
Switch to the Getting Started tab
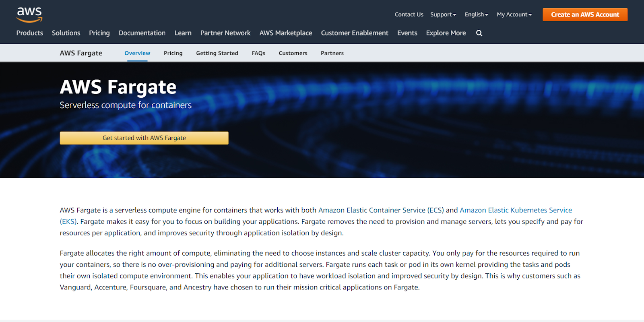click(217, 53)
